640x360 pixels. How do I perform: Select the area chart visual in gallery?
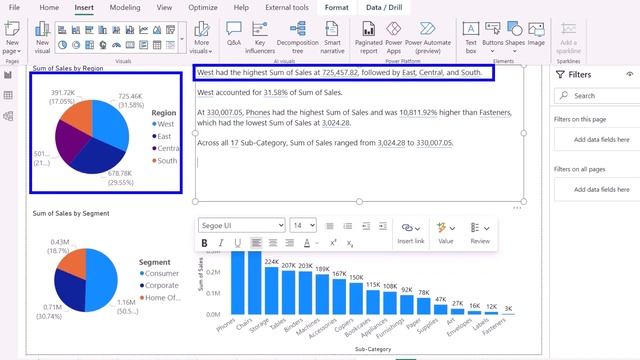pos(157,30)
